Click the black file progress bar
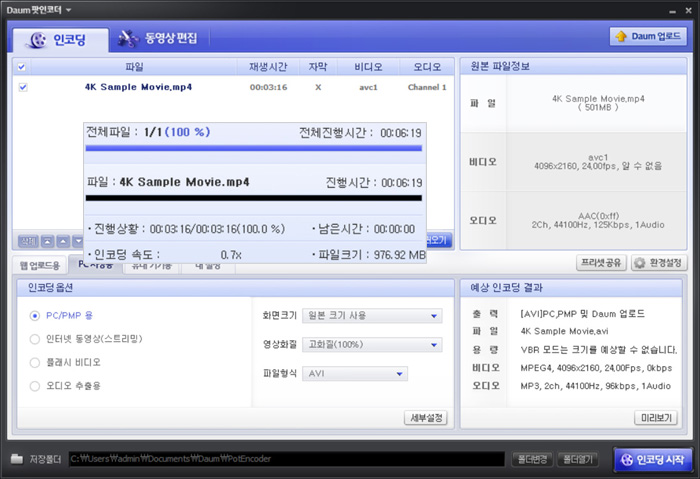Viewport: 700px width, 479px height. (254, 198)
